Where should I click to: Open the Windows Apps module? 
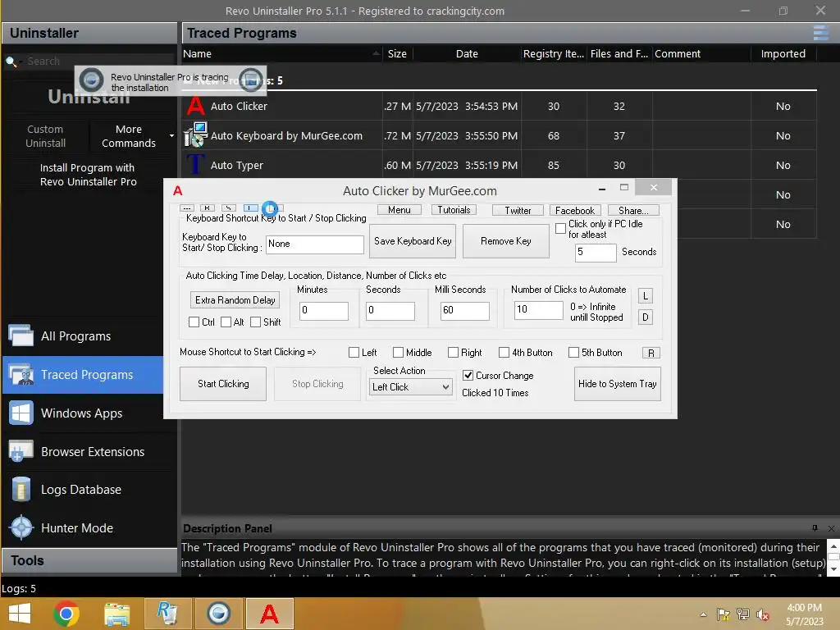(x=83, y=413)
